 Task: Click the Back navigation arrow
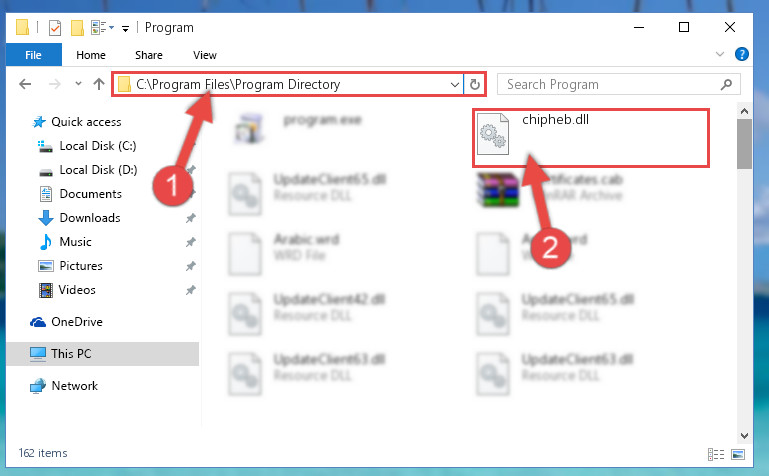point(25,84)
